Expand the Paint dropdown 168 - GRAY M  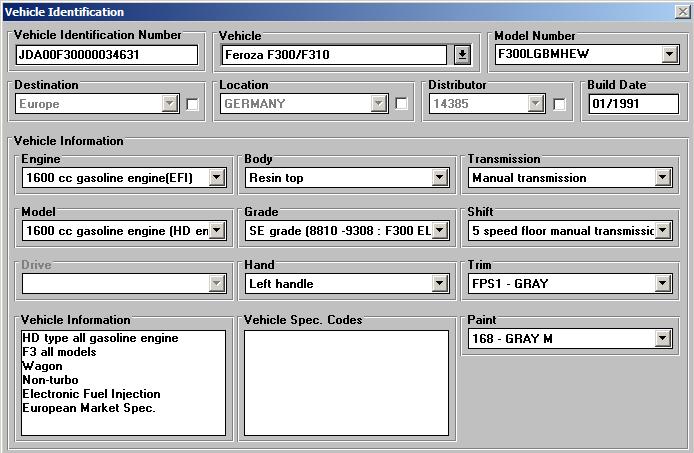663,339
